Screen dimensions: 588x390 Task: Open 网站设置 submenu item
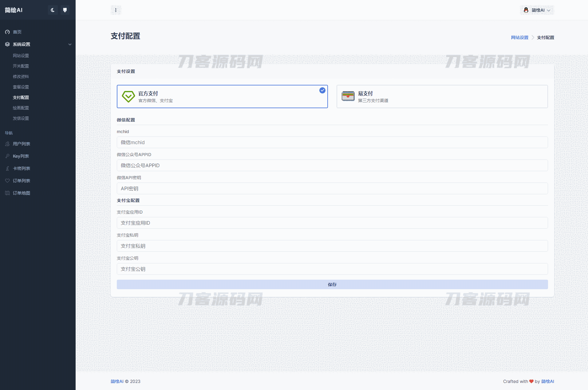[21, 56]
